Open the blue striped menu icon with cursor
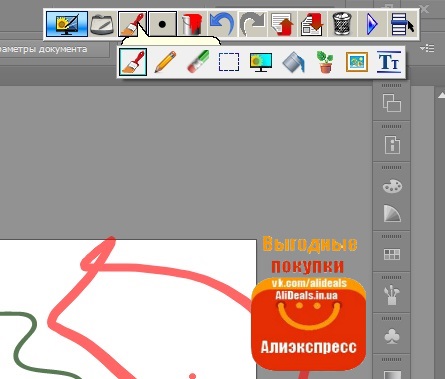Viewport: 445px width, 379px height. [x=402, y=24]
